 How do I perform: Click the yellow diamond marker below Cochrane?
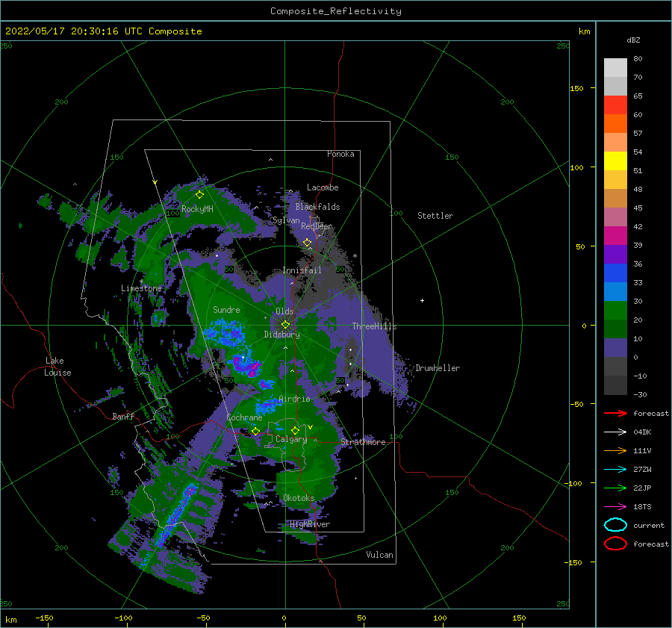(256, 431)
